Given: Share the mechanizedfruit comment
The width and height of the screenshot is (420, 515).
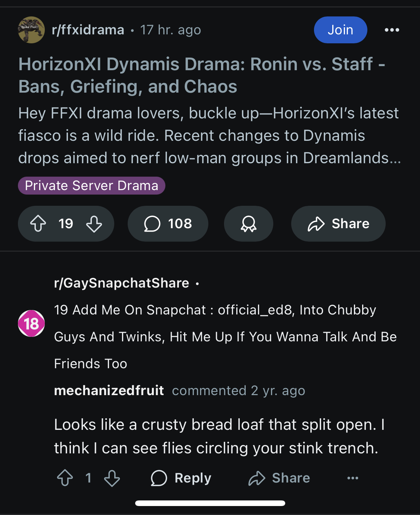Looking at the screenshot, I should point(279,478).
